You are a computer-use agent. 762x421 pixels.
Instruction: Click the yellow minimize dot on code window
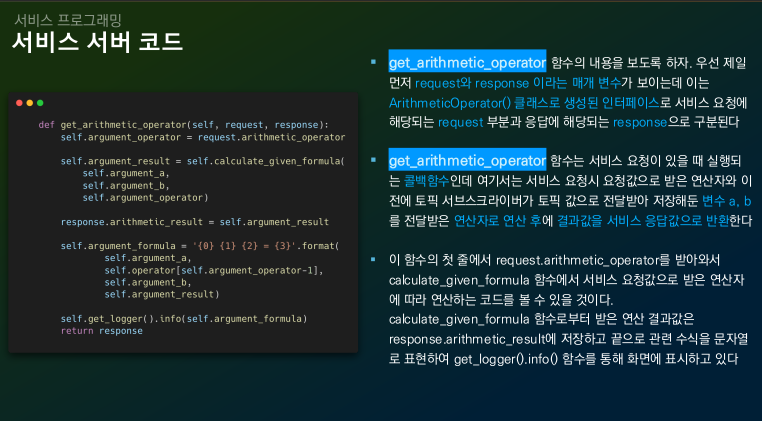[30, 103]
